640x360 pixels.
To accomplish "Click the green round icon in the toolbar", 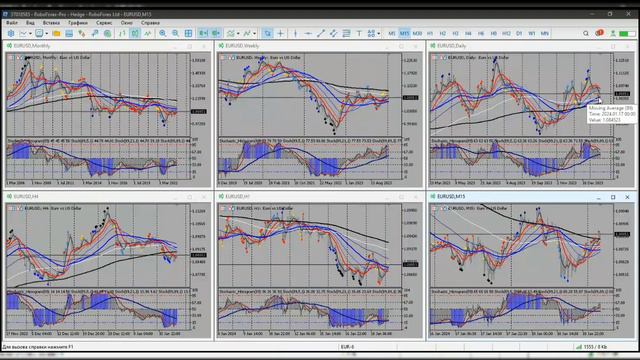I will click(x=107, y=33).
